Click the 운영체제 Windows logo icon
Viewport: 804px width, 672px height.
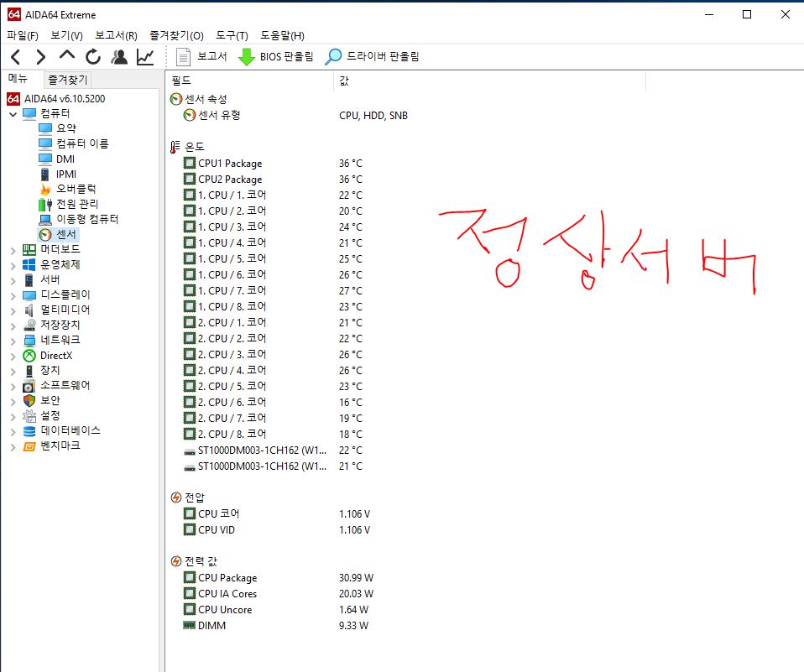click(x=29, y=264)
